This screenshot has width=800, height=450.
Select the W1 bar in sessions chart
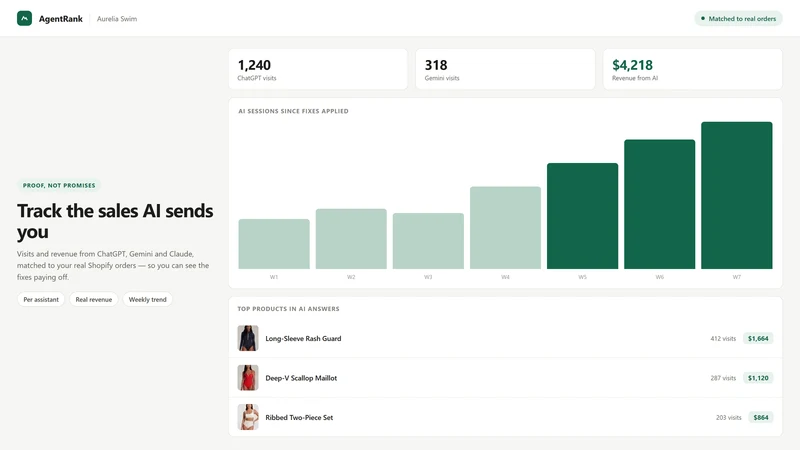pos(274,244)
